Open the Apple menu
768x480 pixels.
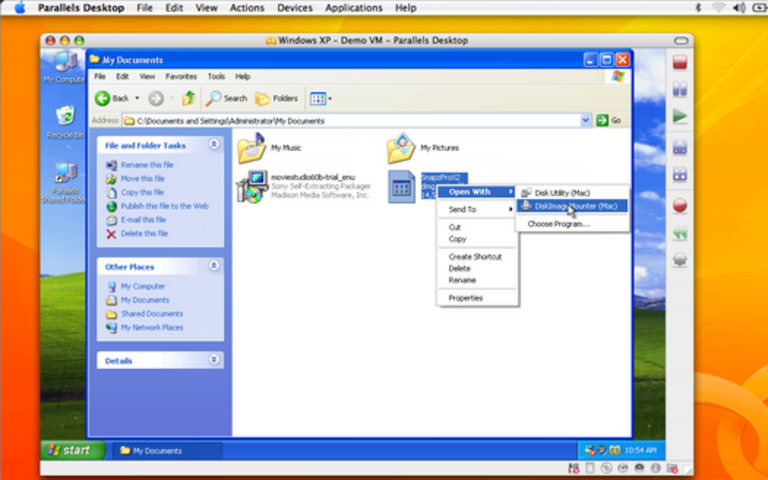20,8
